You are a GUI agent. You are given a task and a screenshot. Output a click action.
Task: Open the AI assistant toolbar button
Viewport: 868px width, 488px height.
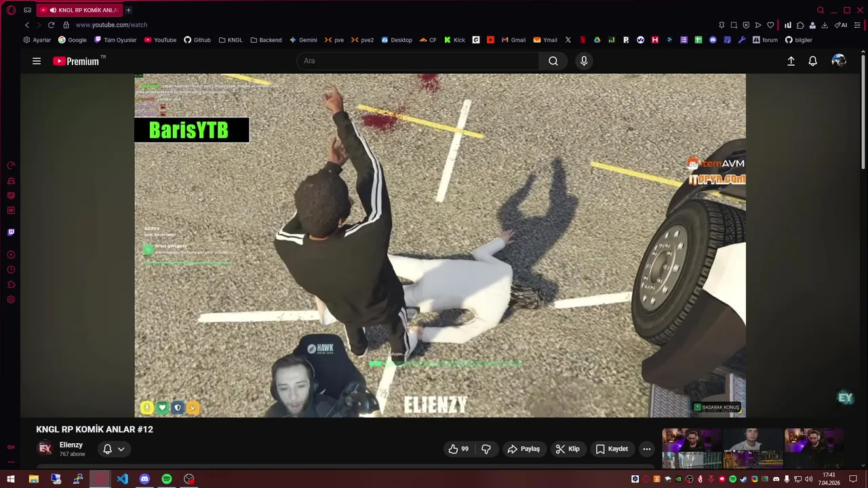click(841, 25)
